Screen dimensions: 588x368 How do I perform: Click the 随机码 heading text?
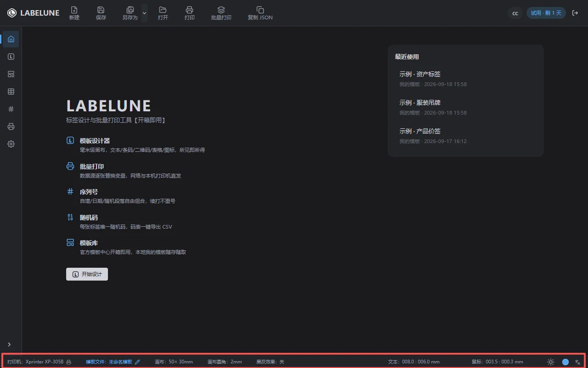pyautogui.click(x=89, y=218)
